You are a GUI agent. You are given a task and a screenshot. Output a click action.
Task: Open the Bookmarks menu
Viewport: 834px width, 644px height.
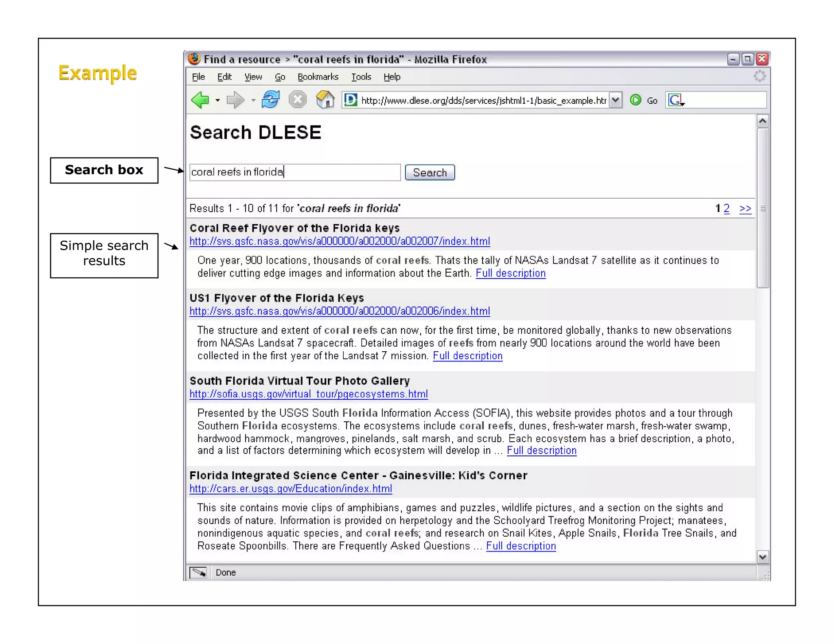pyautogui.click(x=318, y=77)
